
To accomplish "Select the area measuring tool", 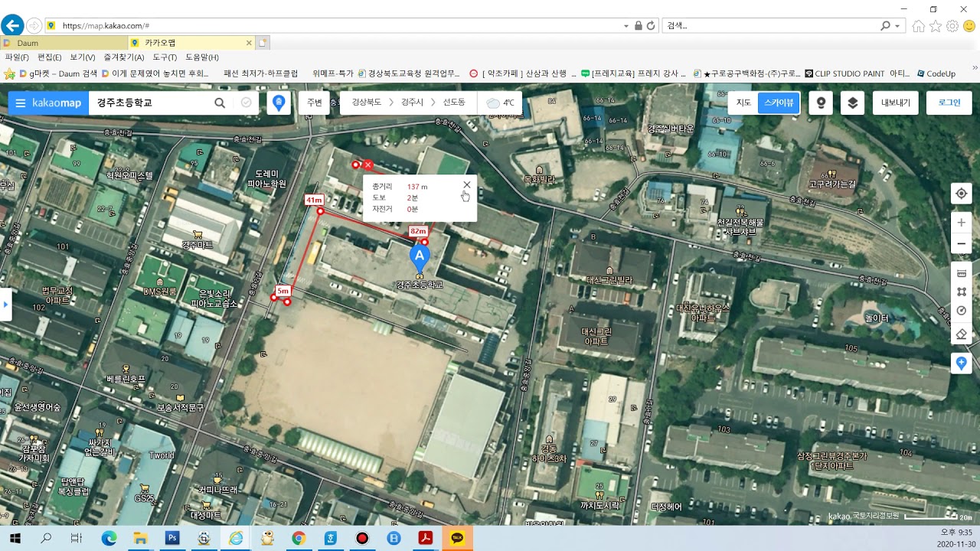I will pos(962,292).
